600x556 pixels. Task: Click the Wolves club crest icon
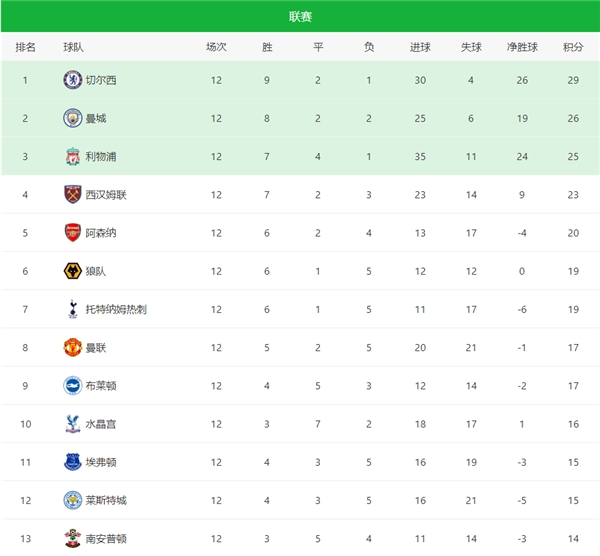click(72, 271)
